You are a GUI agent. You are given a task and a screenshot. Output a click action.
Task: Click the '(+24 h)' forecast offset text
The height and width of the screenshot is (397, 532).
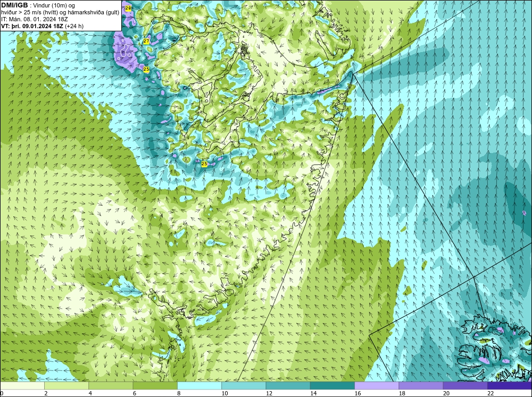click(x=74, y=26)
